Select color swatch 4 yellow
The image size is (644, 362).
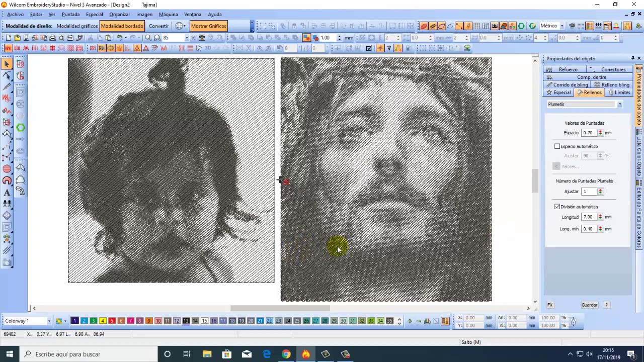coord(103,321)
